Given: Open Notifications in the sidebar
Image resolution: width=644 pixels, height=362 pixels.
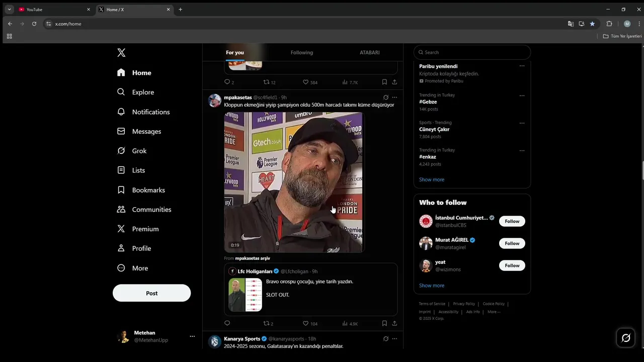Looking at the screenshot, I should [143, 112].
